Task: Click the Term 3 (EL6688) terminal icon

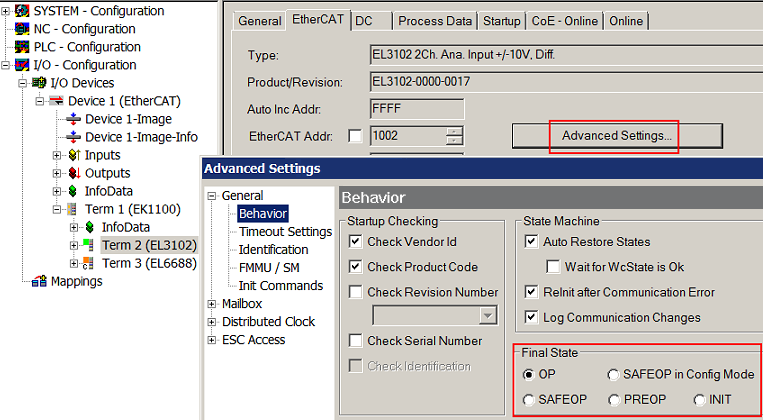Action: coord(91,263)
